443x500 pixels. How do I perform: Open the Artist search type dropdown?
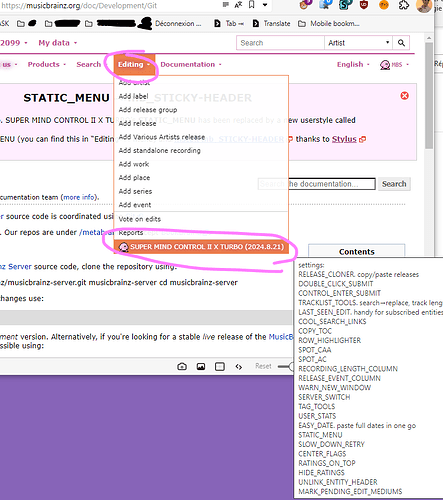point(358,43)
